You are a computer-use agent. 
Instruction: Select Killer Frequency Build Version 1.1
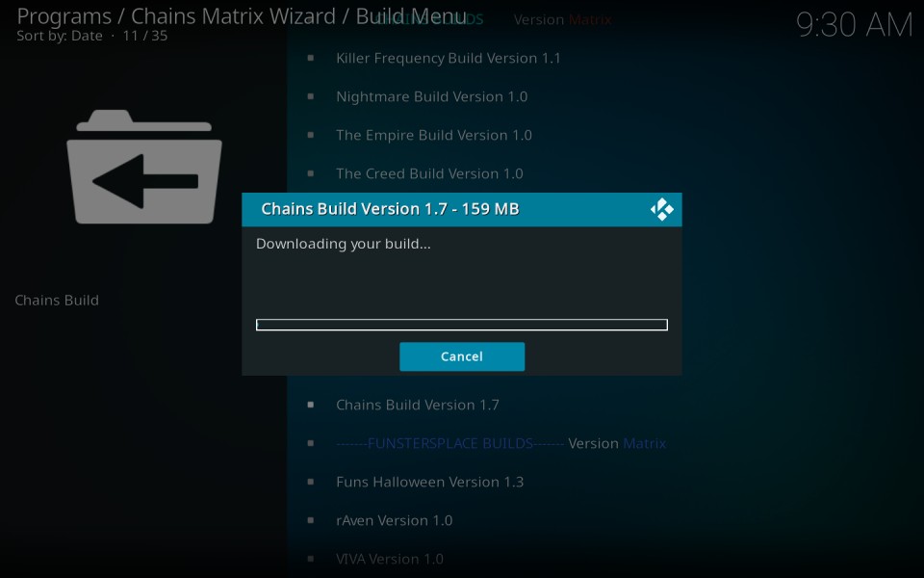(449, 59)
